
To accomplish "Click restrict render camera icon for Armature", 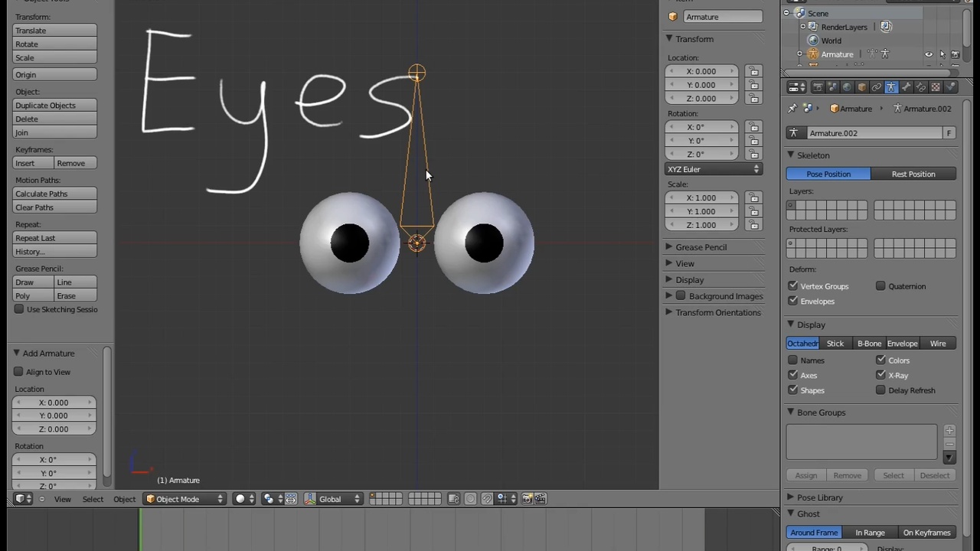I will point(955,54).
